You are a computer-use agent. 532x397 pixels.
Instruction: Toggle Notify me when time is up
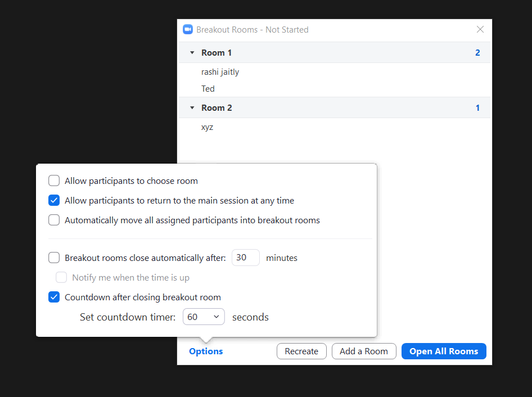[61, 277]
